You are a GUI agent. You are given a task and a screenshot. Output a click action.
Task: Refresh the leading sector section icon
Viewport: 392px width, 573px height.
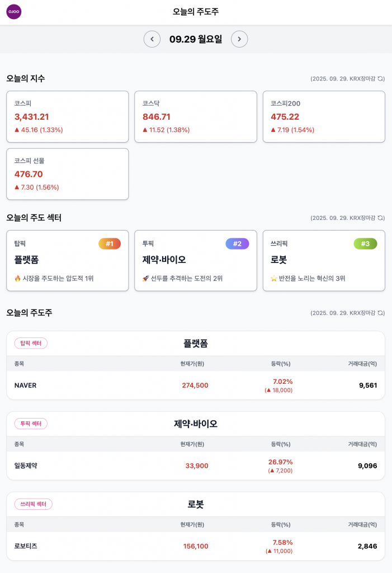381,218
